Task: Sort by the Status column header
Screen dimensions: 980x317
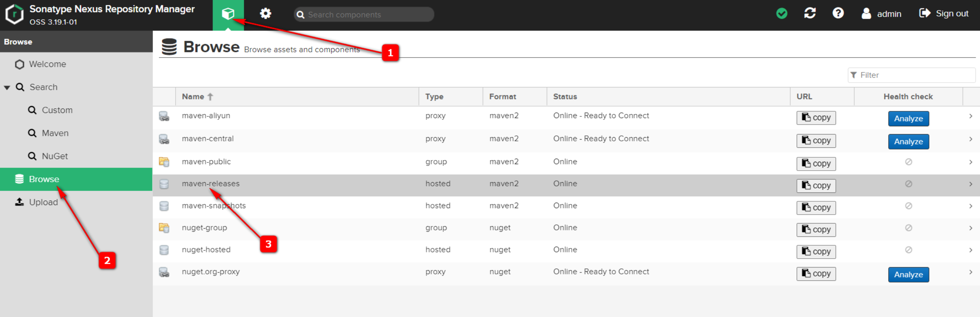Action: click(669, 97)
